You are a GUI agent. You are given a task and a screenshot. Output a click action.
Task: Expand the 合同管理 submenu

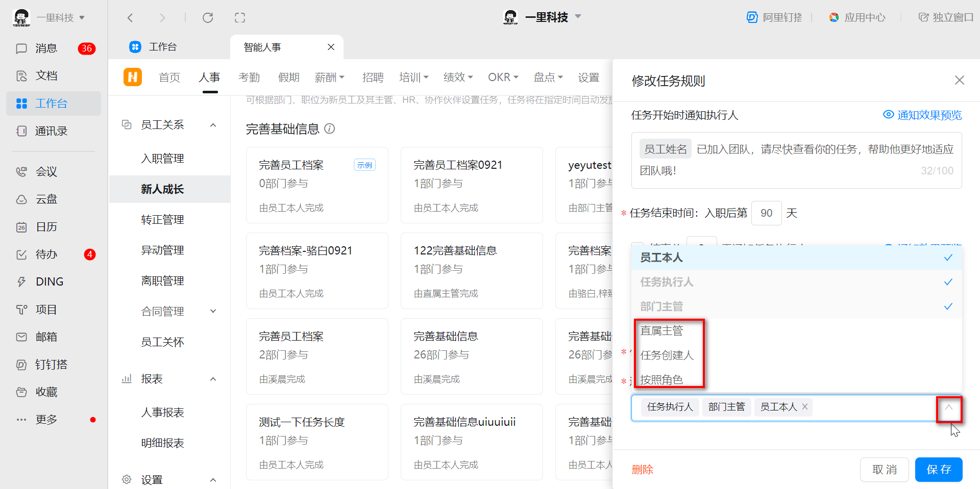pyautogui.click(x=213, y=311)
